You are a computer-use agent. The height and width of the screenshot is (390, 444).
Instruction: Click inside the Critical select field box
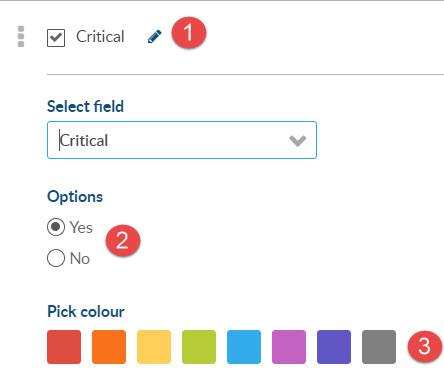click(x=182, y=140)
